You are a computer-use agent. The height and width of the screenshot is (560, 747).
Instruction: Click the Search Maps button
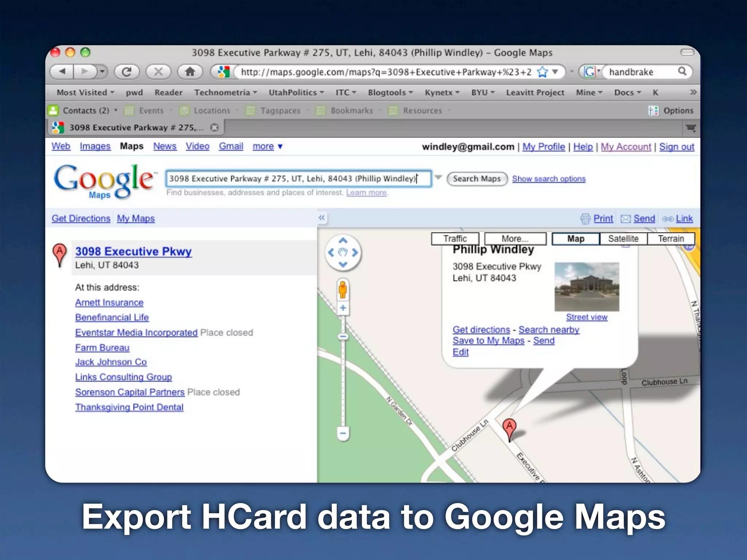point(477,179)
